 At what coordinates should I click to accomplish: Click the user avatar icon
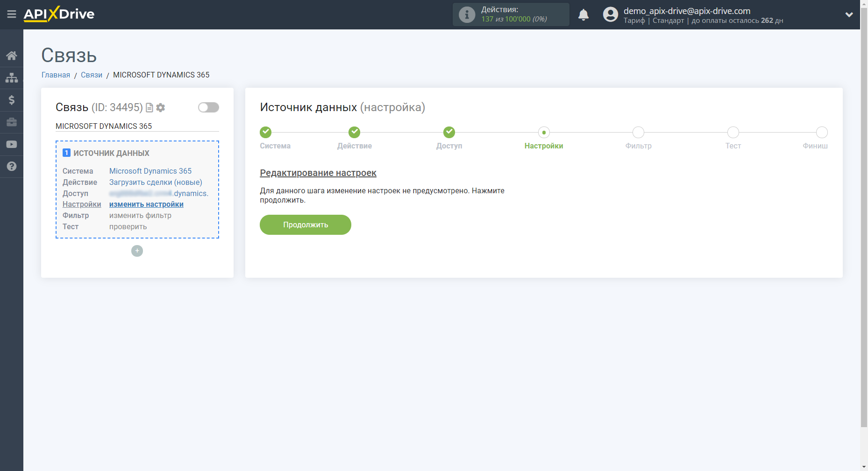click(611, 14)
